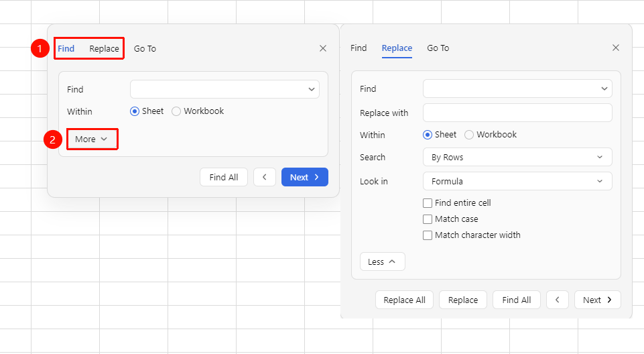Switch to Find tab in left dialog

[66, 48]
